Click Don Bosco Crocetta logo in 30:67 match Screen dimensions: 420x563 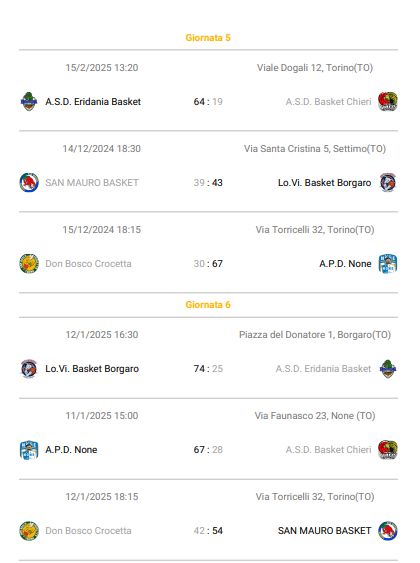pyautogui.click(x=29, y=264)
